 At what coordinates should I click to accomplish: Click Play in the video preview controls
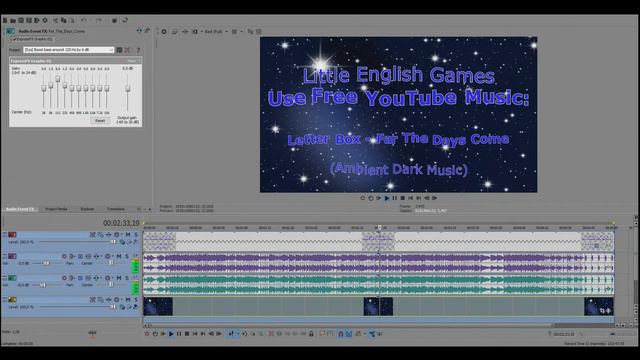(x=387, y=198)
